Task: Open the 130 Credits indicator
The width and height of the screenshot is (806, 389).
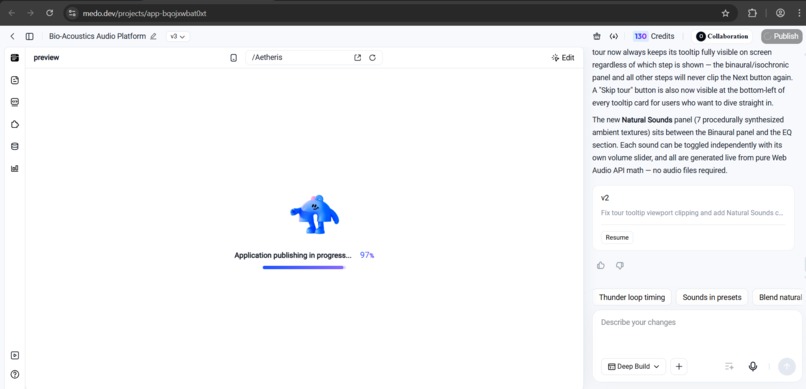Action: point(654,36)
